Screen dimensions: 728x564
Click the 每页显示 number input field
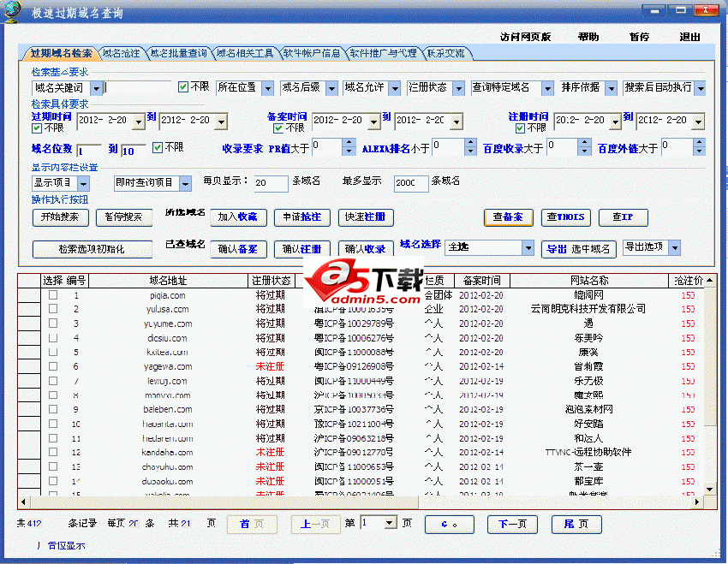tap(271, 184)
